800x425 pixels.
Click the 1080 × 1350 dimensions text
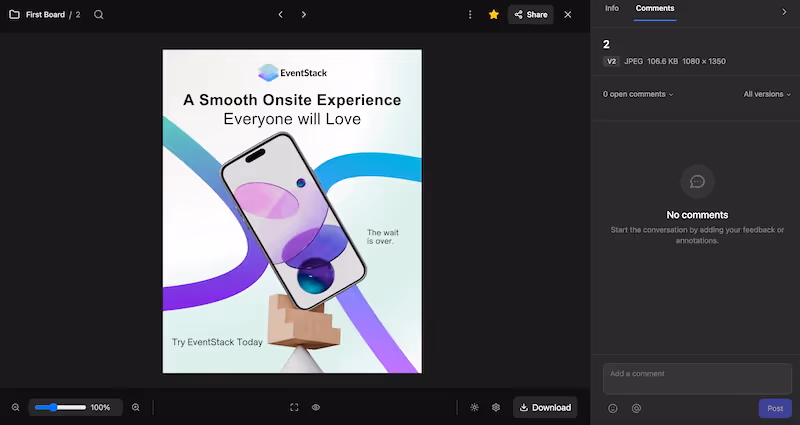(x=704, y=61)
